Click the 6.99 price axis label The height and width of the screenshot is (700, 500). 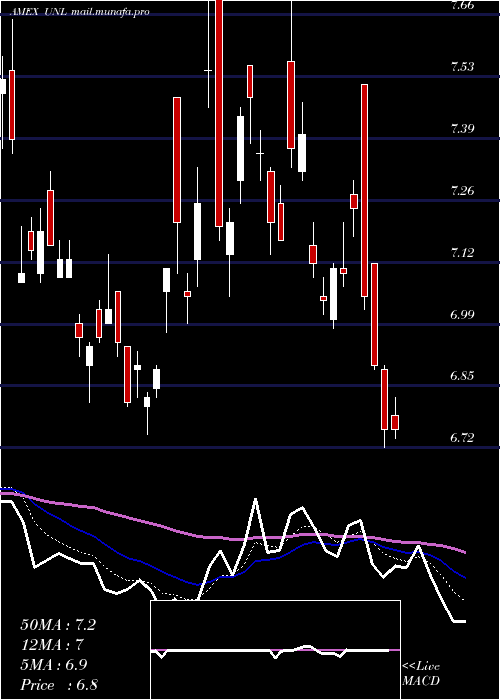(462, 315)
